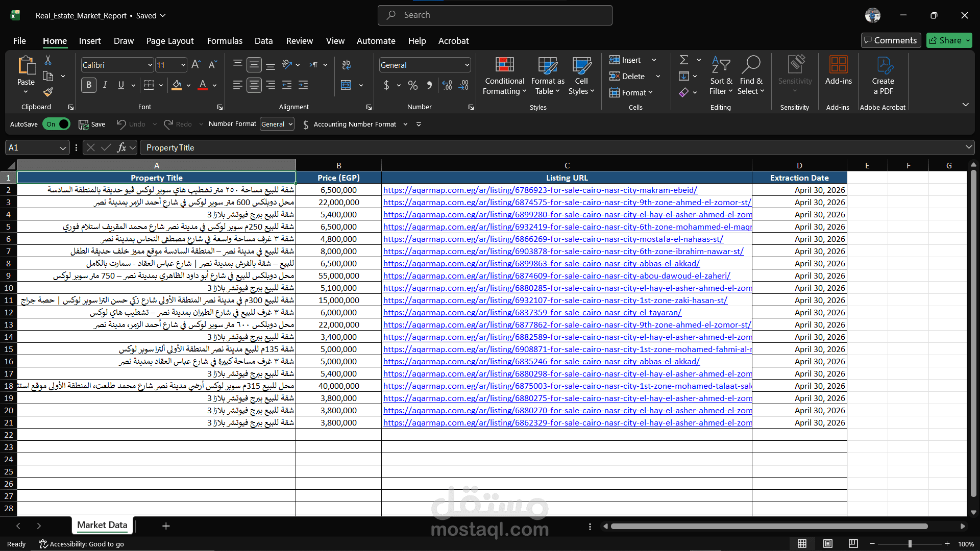Screen dimensions: 980x551
Task: Click the Decrease Decimal icon
Action: coord(464,85)
